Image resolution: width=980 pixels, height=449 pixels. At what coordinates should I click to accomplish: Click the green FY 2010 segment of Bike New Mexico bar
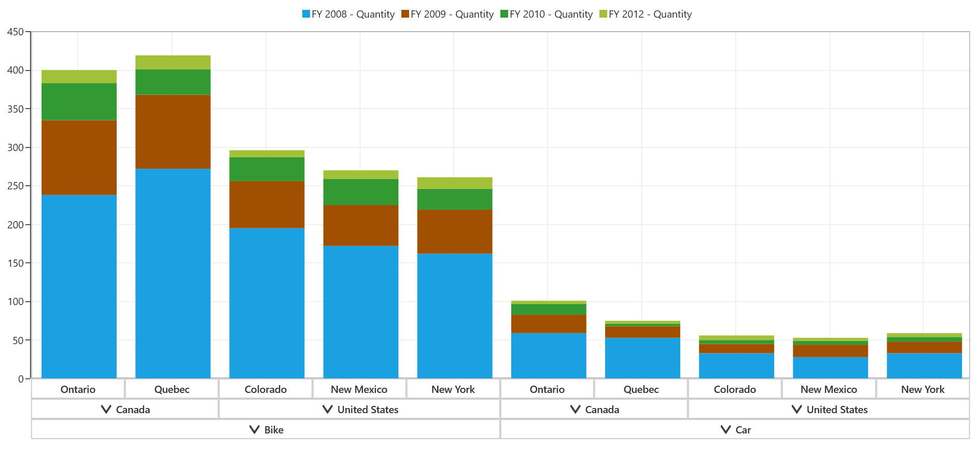pos(361,192)
